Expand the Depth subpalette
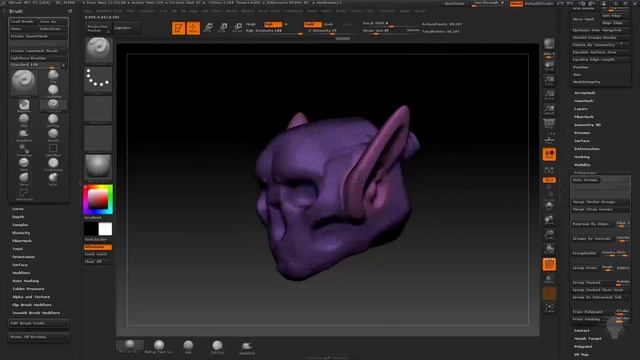The image size is (640, 360). point(18,217)
